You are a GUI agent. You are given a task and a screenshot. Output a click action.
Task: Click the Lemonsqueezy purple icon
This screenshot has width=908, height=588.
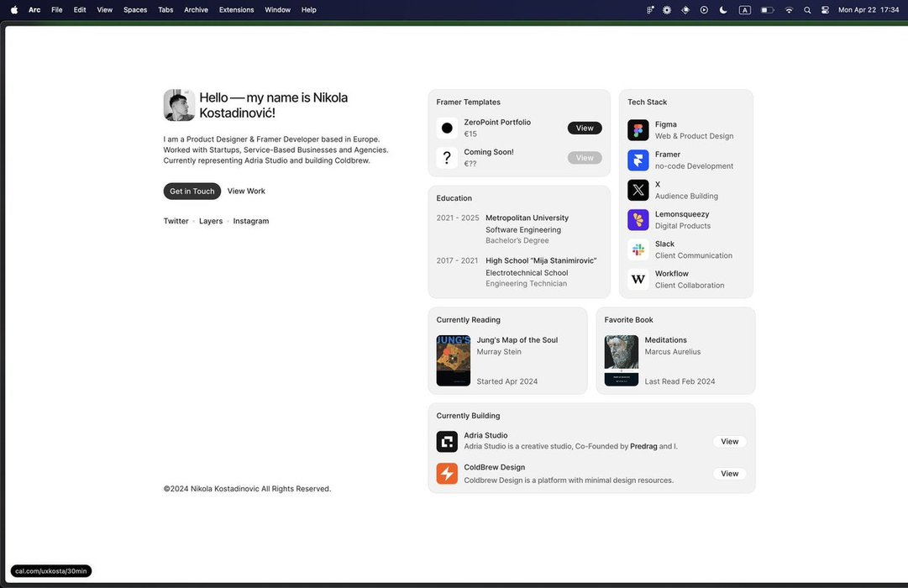pyautogui.click(x=638, y=220)
